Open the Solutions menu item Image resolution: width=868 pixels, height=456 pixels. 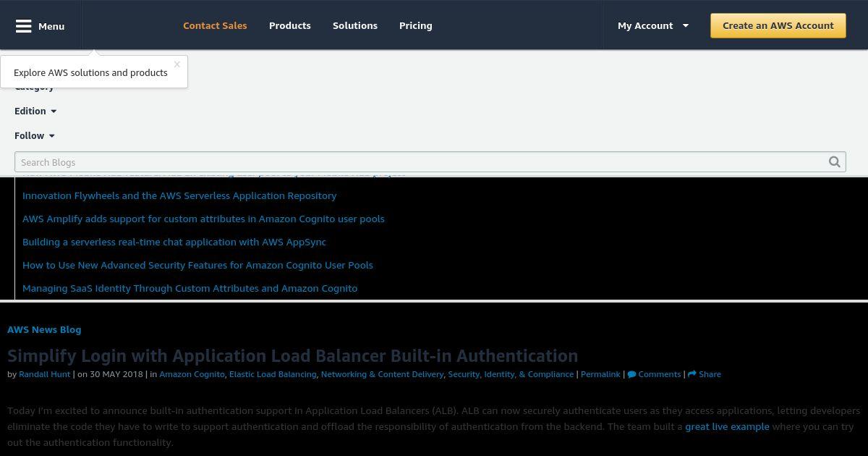[x=354, y=25]
